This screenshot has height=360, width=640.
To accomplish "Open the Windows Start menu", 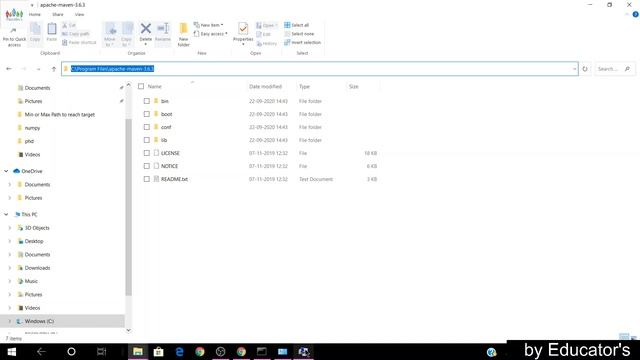I will click(x=11, y=351).
